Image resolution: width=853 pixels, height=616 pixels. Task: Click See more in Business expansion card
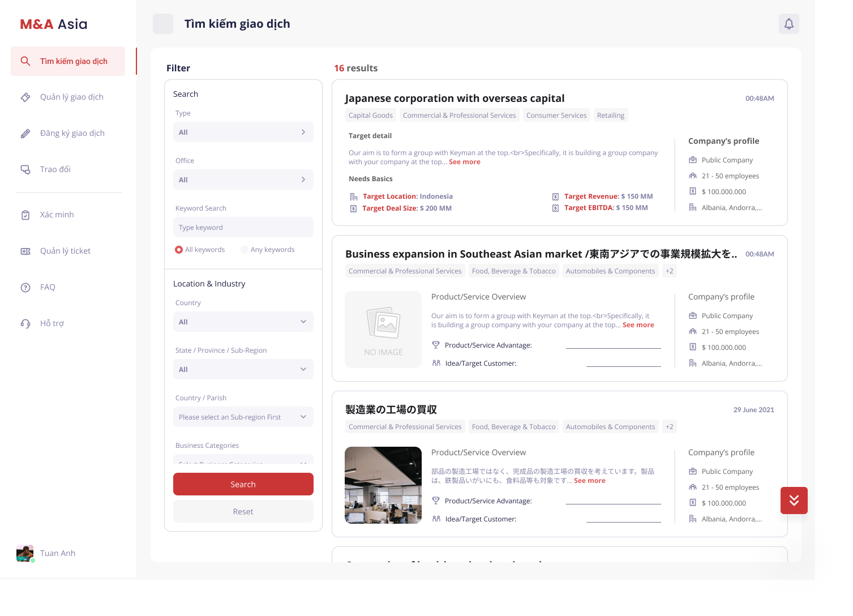(x=638, y=325)
